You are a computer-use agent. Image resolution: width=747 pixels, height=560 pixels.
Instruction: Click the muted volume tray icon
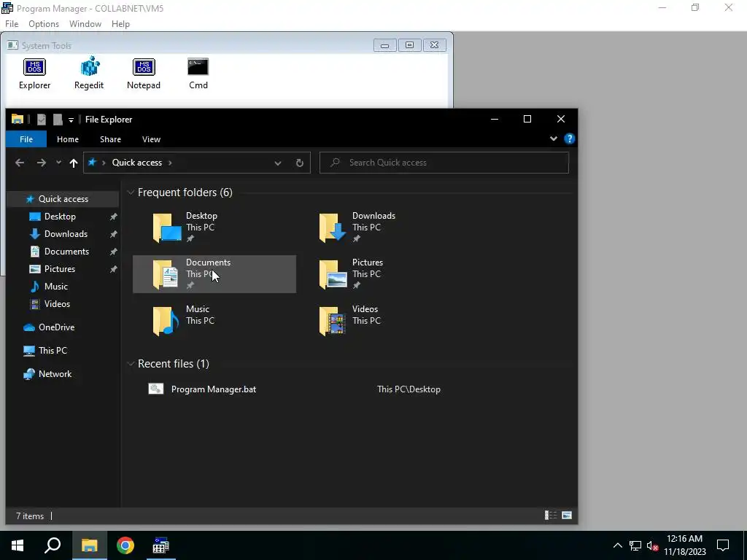pos(652,545)
